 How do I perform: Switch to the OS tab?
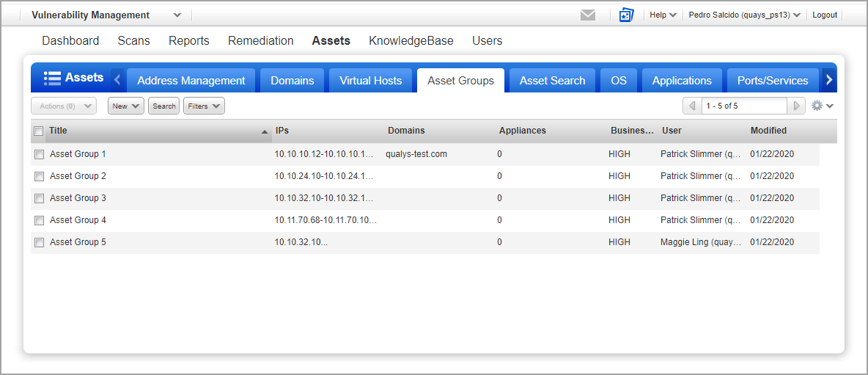619,80
